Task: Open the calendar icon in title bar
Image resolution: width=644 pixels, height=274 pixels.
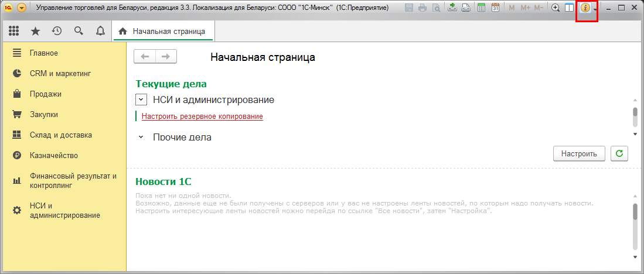Action: (495, 8)
